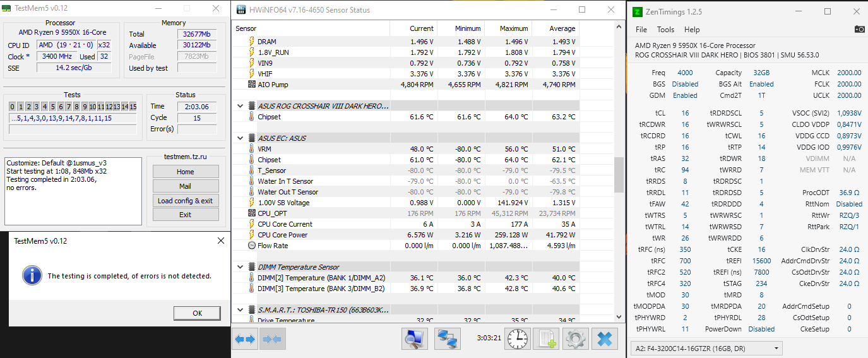Collapse the ASUS EC: ASUS sensor group
The width and height of the screenshot is (868, 358).
(240, 138)
